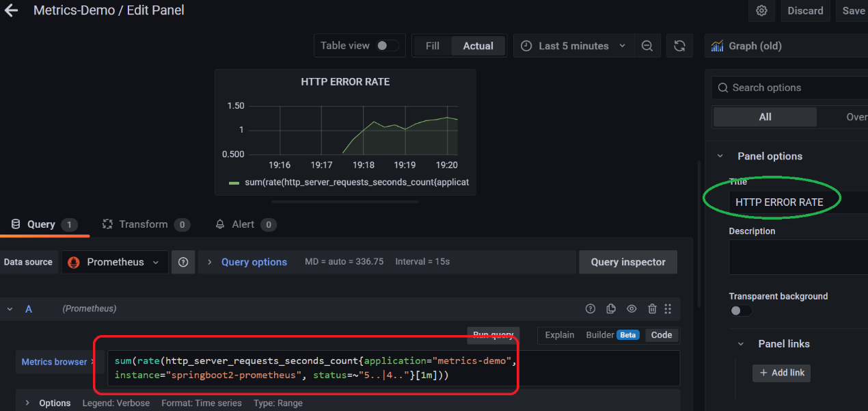Click the 19:18 x-axis label
Image resolution: width=868 pixels, height=411 pixels.
(363, 165)
